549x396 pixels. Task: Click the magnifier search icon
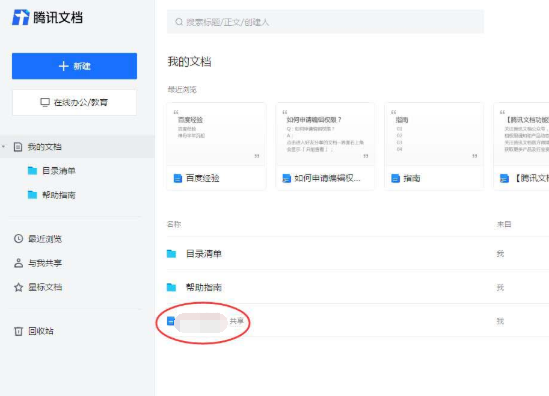[179, 22]
